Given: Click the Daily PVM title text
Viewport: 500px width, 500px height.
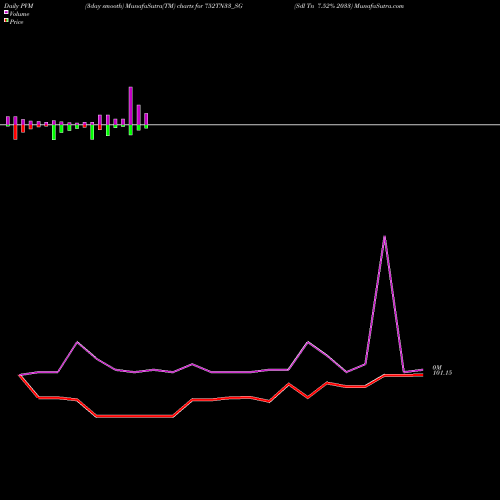Looking at the screenshot, I should point(19,6).
